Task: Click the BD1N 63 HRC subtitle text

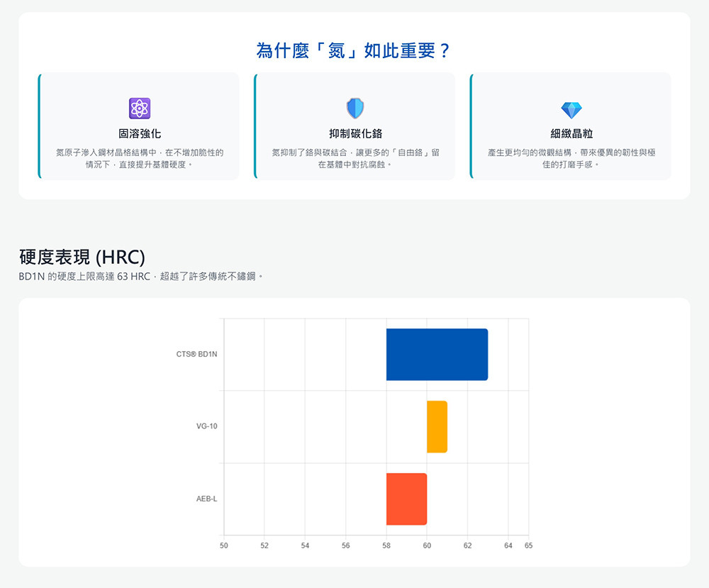Action: tap(142, 277)
